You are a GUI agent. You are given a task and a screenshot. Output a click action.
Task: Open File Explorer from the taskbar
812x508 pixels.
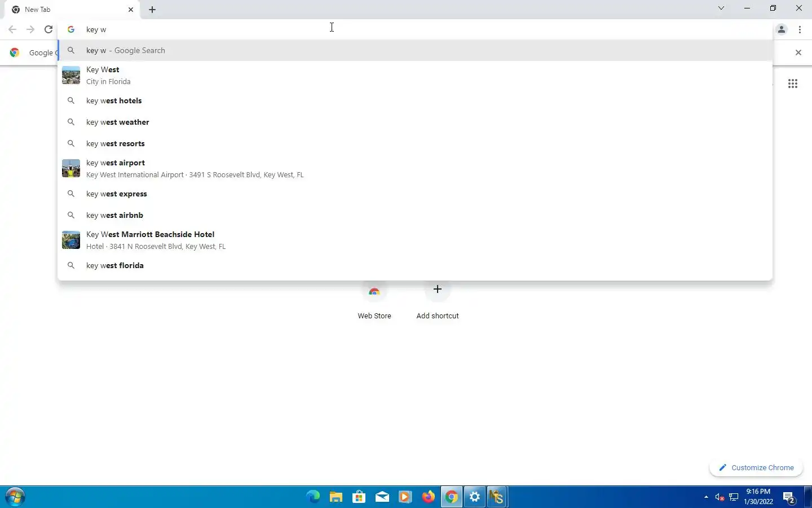tap(336, 497)
